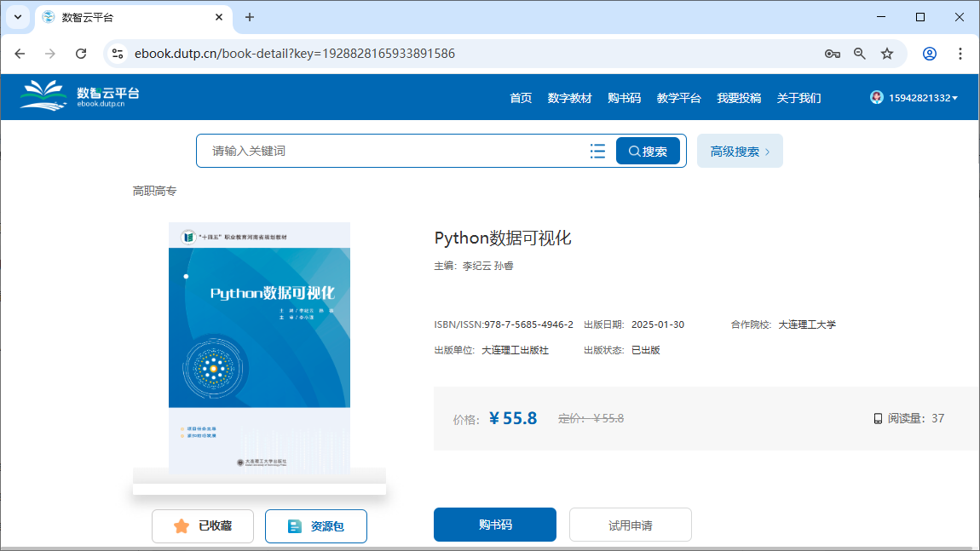980x551 pixels.
Task: Reload the page with the refresh icon
Action: tap(81, 54)
